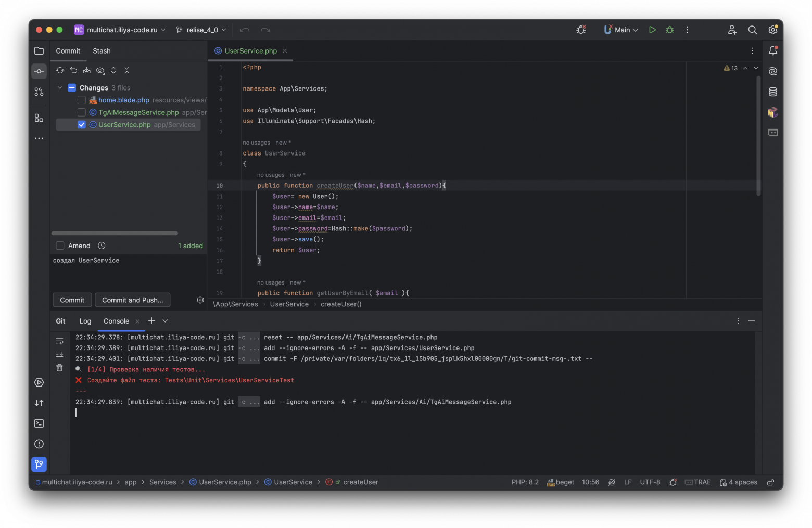Open the Database tool window icon

pyautogui.click(x=773, y=92)
